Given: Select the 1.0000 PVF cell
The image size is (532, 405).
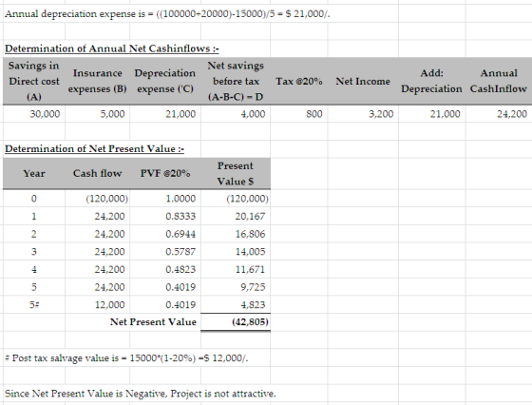Looking at the screenshot, I should [165, 199].
